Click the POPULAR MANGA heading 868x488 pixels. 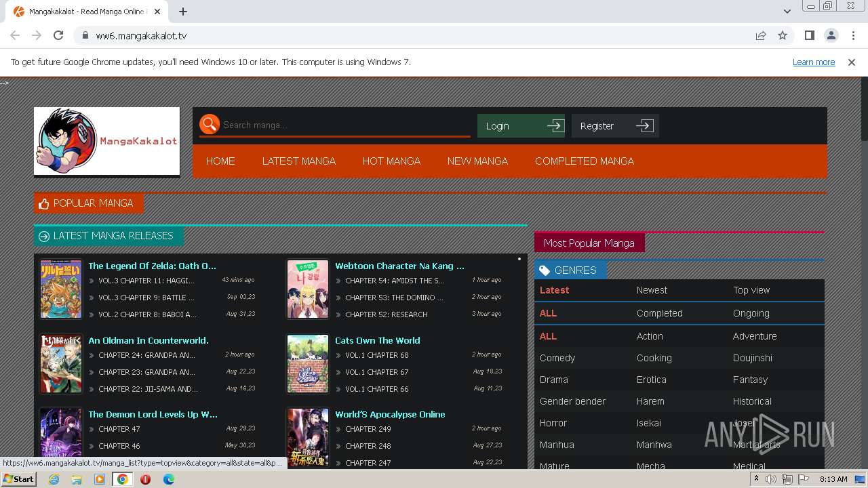(89, 203)
